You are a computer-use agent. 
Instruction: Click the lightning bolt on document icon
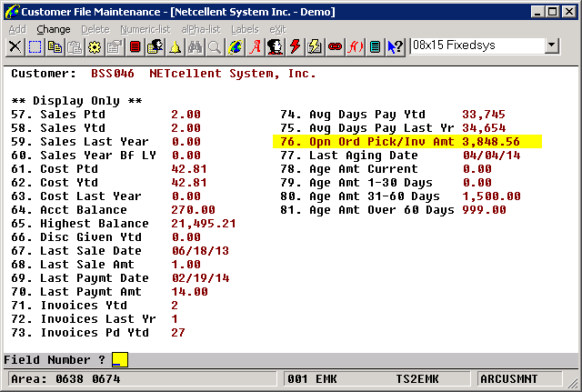point(316,47)
